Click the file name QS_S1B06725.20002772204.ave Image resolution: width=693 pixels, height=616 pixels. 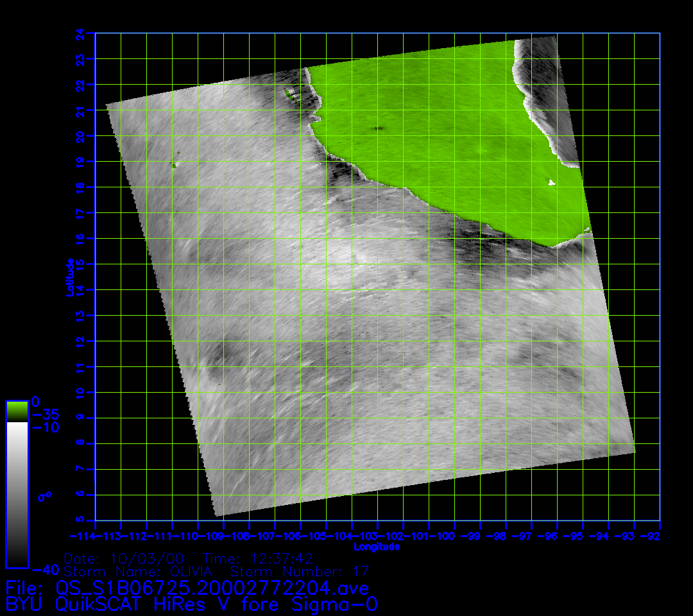pyautogui.click(x=212, y=587)
